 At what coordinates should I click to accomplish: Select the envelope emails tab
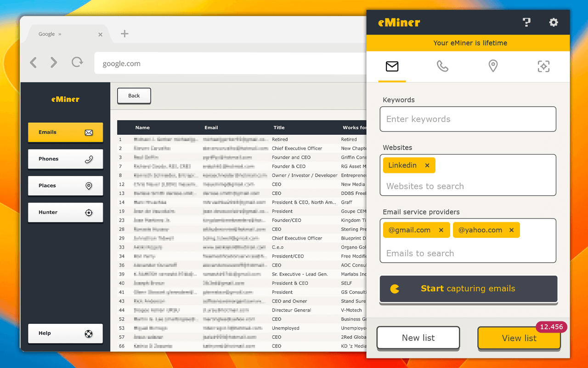click(x=392, y=67)
